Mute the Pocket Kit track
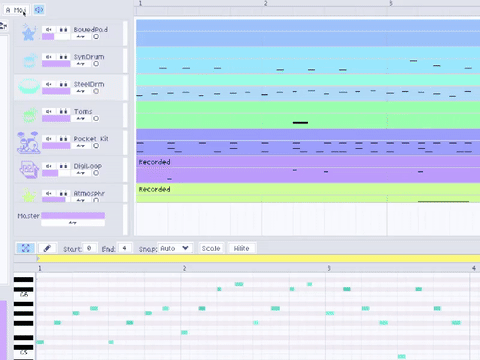 pos(49,139)
